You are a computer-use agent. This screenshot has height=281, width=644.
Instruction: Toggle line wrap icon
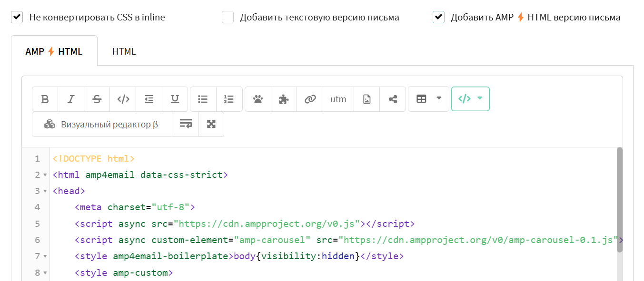186,124
